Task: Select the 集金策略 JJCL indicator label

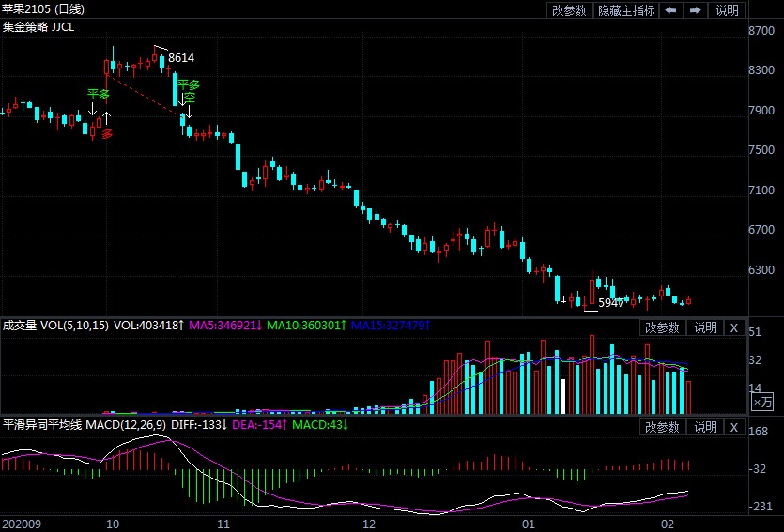Action: pyautogui.click(x=38, y=27)
